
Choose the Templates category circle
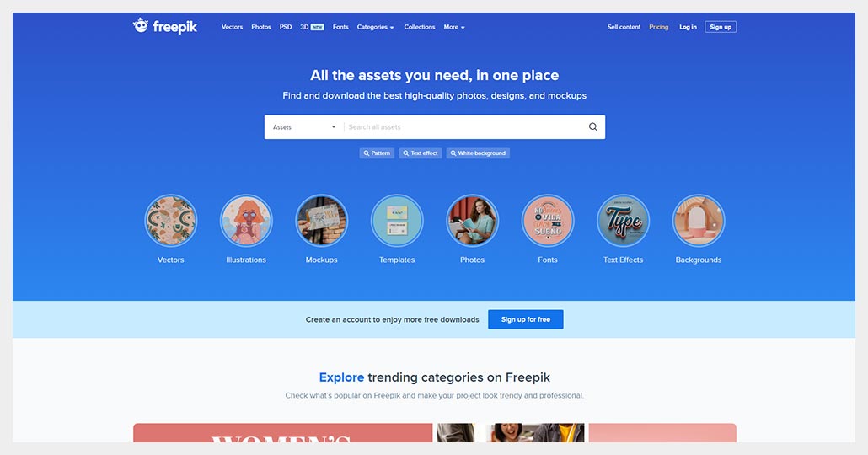pos(397,220)
